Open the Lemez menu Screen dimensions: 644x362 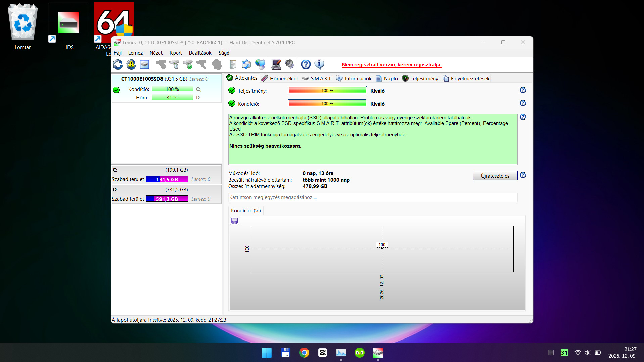[x=135, y=53]
